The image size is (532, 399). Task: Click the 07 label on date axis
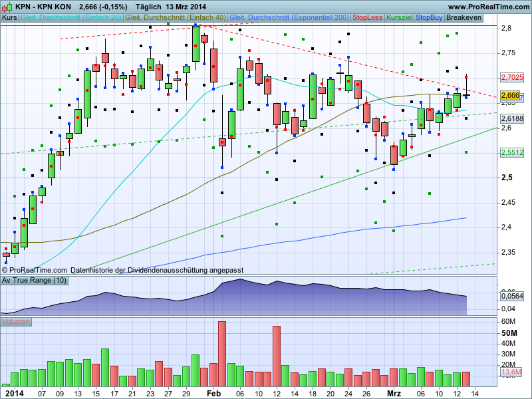click(42, 394)
